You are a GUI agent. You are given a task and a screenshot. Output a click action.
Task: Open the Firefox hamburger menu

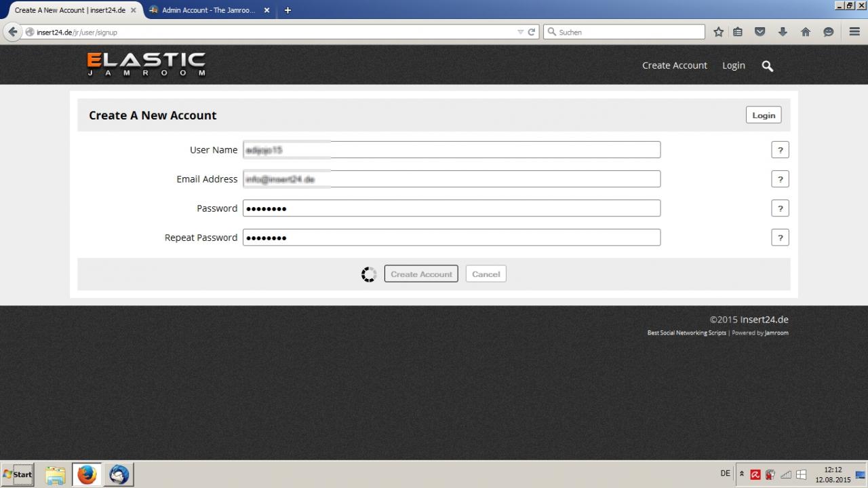854,32
